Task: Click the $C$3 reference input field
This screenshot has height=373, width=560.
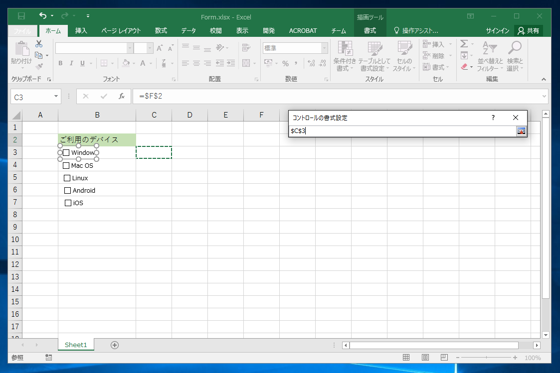Action: click(x=402, y=131)
